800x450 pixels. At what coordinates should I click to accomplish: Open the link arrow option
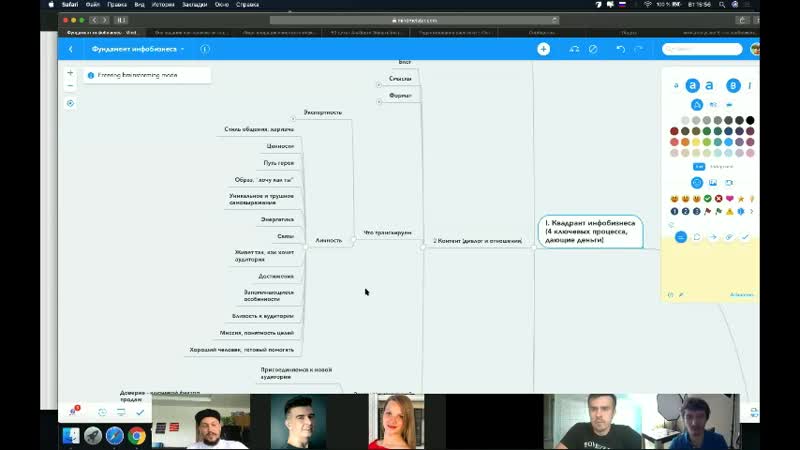tap(713, 237)
